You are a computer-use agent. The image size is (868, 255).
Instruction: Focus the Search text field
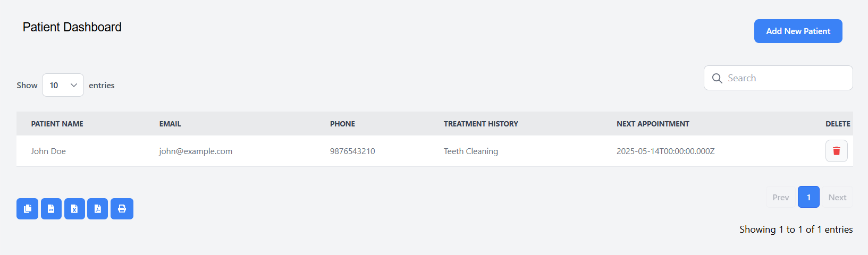coord(778,78)
